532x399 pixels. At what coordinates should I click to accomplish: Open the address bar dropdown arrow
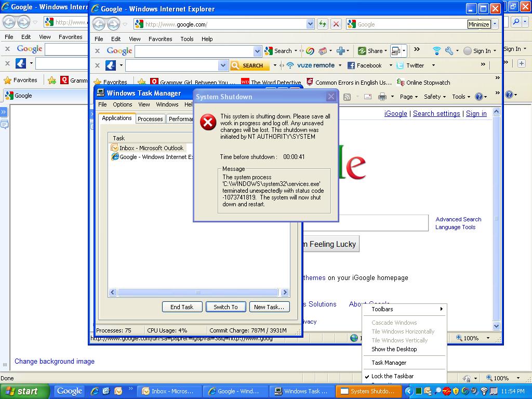click(x=310, y=24)
